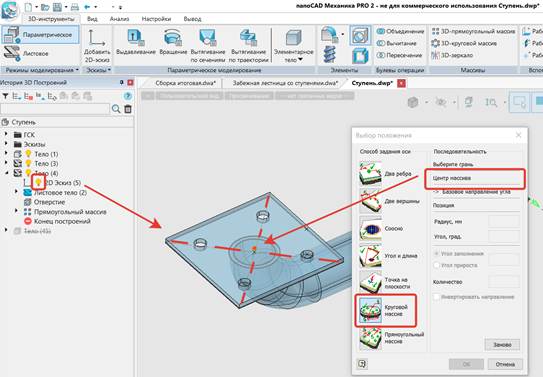
Task: Toggle visibility bulb of Тело (1)
Action: point(28,154)
